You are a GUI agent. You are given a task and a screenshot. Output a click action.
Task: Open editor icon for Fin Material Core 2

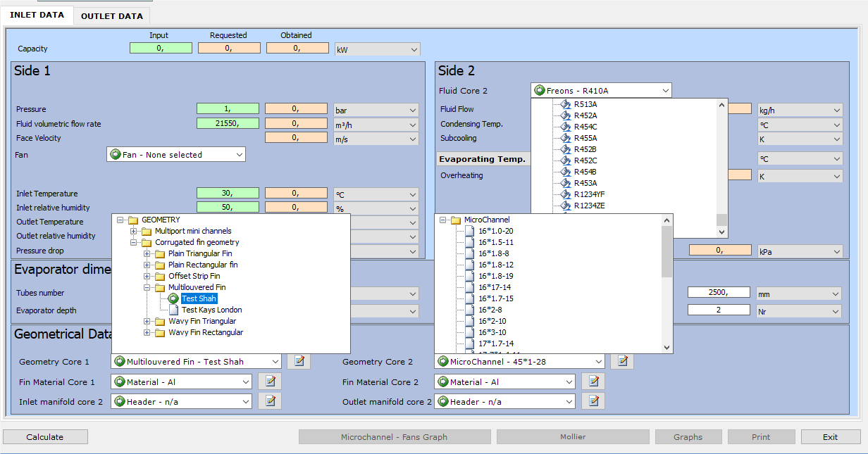click(x=593, y=382)
